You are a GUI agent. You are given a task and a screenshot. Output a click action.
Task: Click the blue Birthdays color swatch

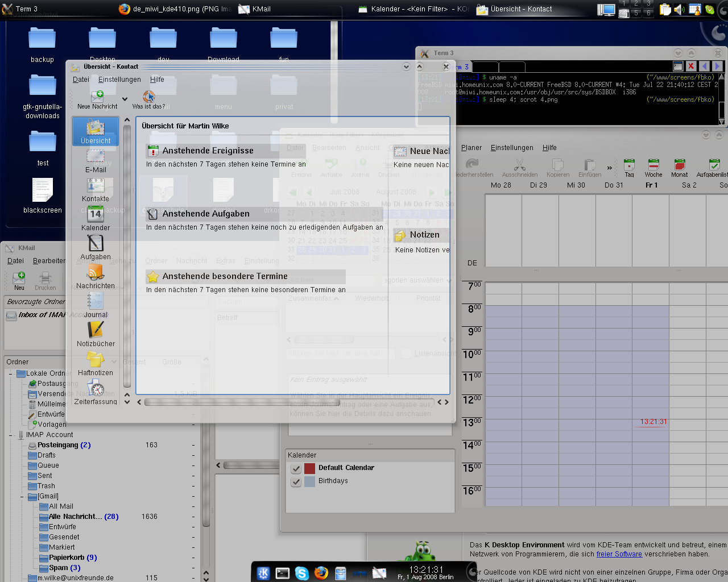pyautogui.click(x=309, y=481)
